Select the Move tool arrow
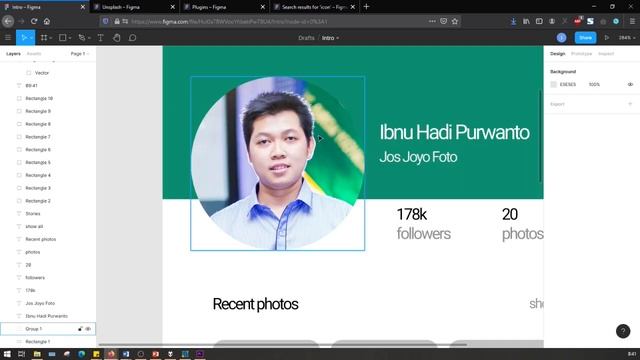The height and width of the screenshot is (360, 640). coord(24,38)
